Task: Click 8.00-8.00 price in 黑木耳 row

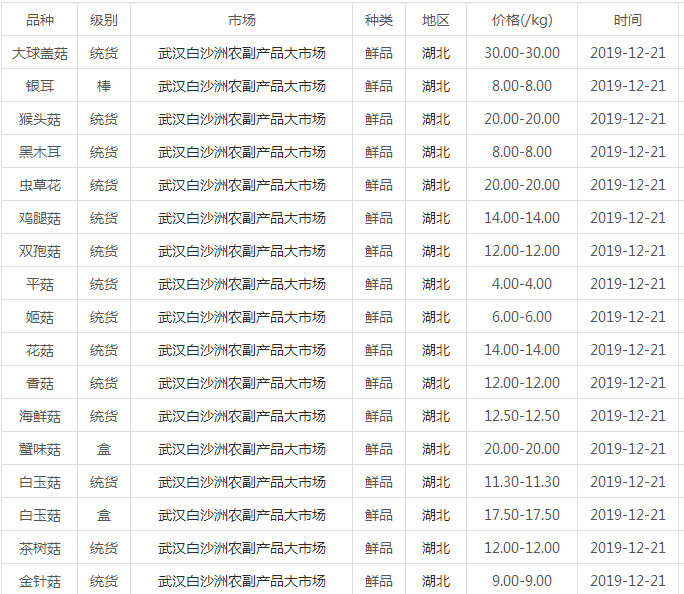Action: pos(522,152)
